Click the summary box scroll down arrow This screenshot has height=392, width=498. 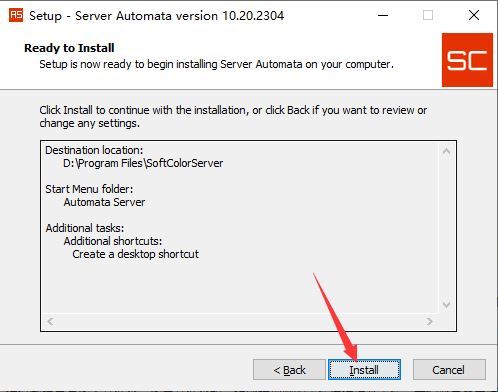point(446,304)
